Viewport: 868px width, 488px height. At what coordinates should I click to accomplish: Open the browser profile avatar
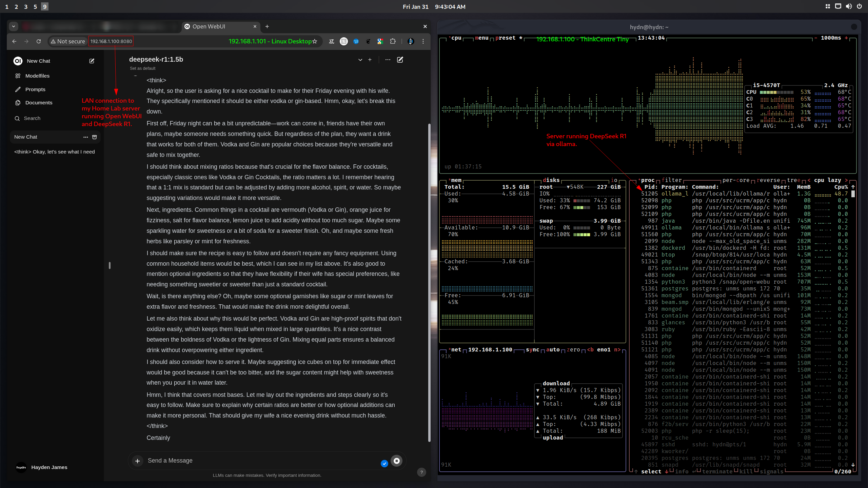point(411,41)
